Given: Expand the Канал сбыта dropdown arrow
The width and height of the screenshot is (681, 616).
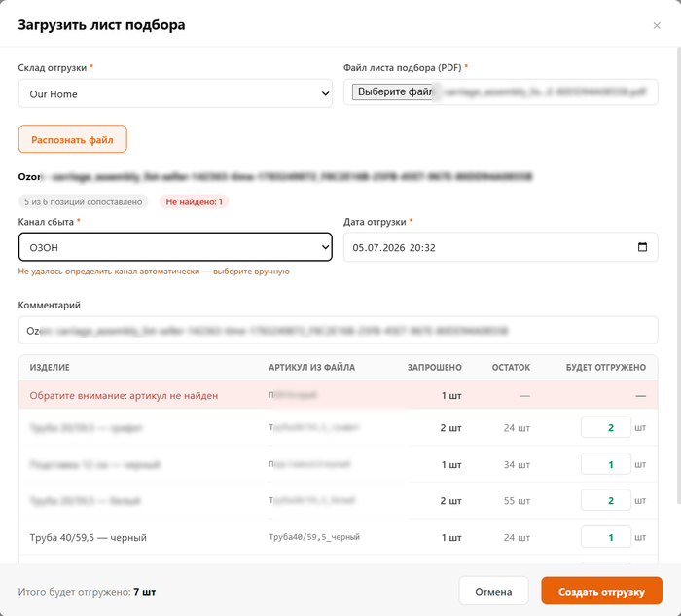Looking at the screenshot, I should pos(325,247).
